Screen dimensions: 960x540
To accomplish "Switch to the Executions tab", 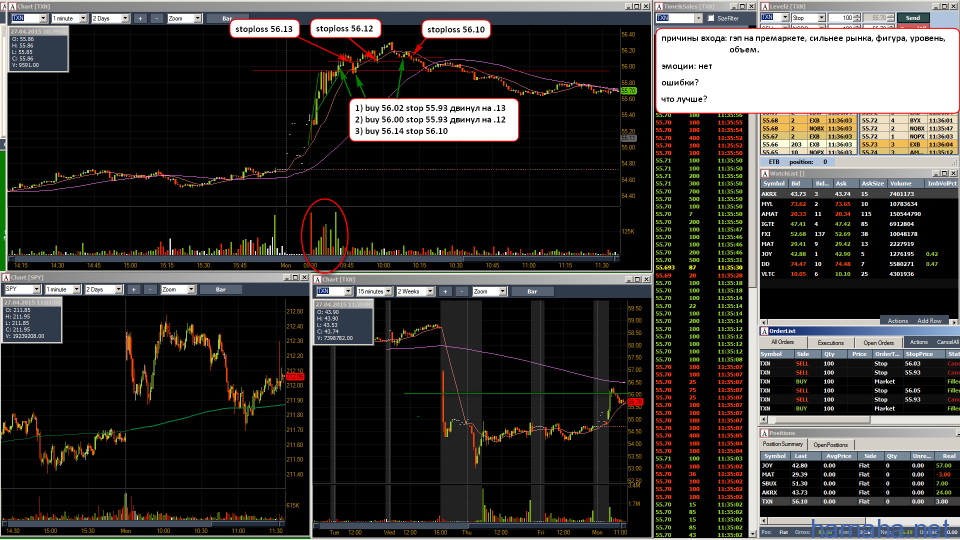I will coord(831,342).
